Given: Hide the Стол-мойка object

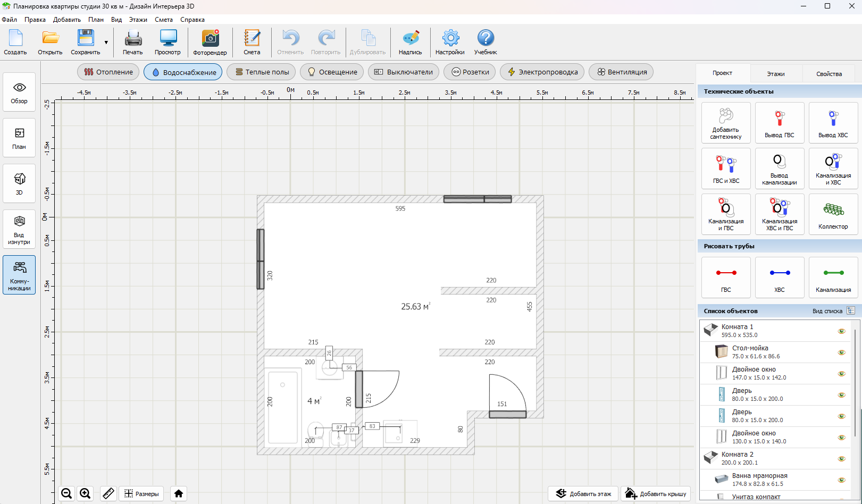Looking at the screenshot, I should [841, 352].
